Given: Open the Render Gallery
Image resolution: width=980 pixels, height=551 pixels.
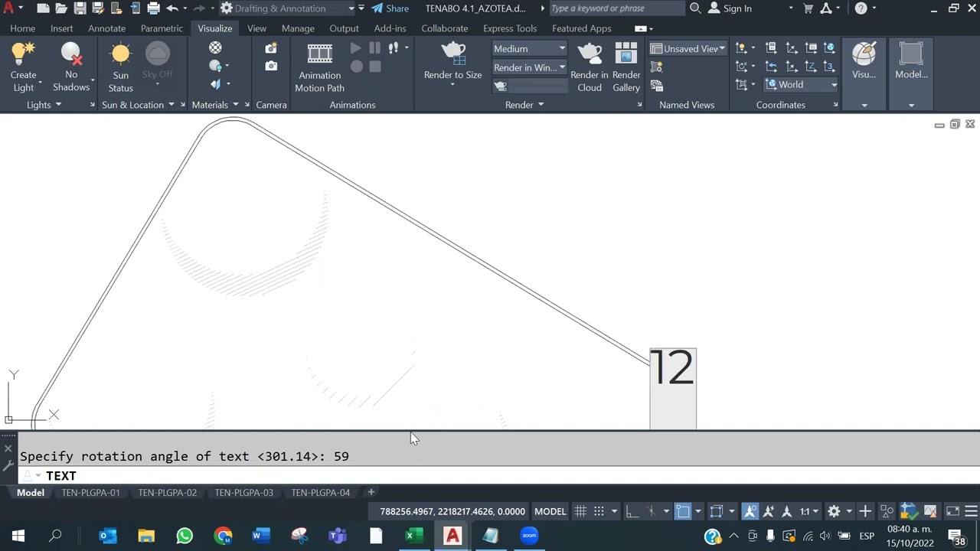Looking at the screenshot, I should [x=626, y=67].
